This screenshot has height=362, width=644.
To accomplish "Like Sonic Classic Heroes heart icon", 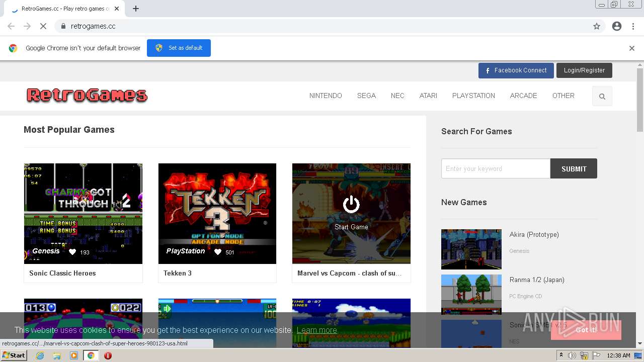I will point(72,252).
